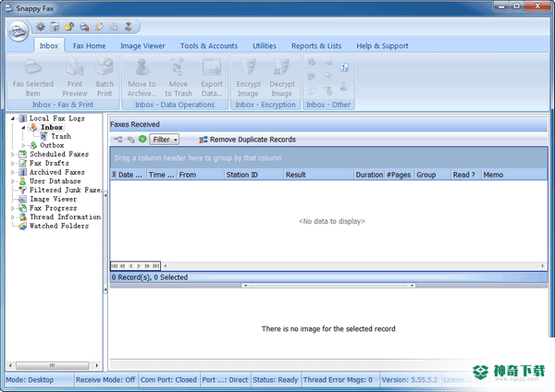Click the fax machine icon in quick toolbar
555x392 pixels.
(x=84, y=27)
